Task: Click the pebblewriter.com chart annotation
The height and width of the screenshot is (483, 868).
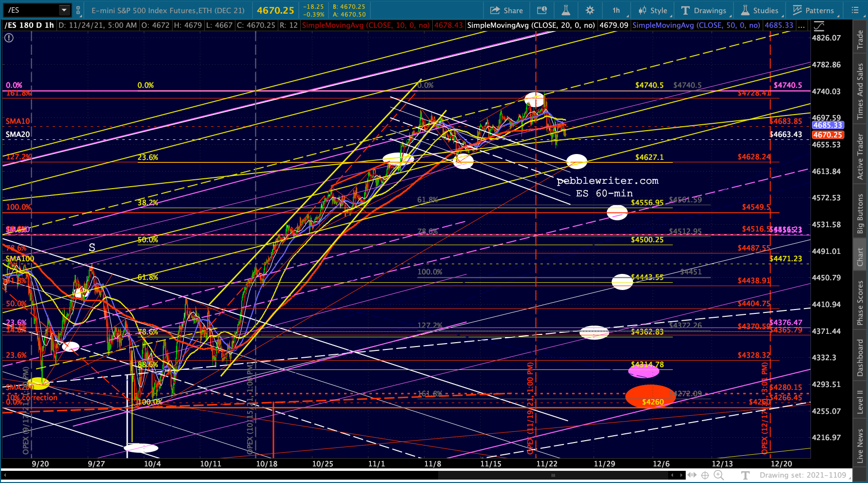Action: click(x=607, y=181)
